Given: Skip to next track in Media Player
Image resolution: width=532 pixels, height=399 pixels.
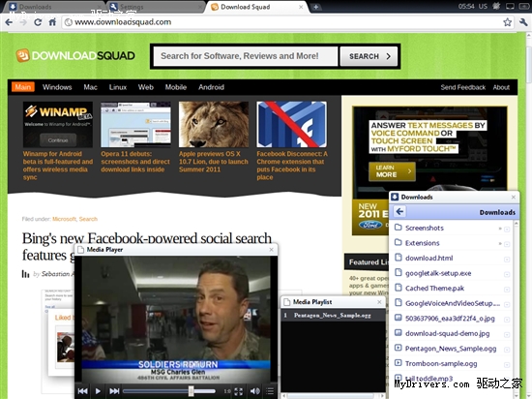Looking at the screenshot, I should (114, 391).
